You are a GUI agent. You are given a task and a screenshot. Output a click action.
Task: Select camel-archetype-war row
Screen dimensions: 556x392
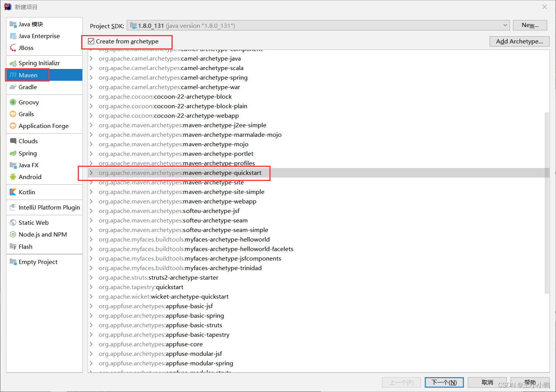[318, 87]
